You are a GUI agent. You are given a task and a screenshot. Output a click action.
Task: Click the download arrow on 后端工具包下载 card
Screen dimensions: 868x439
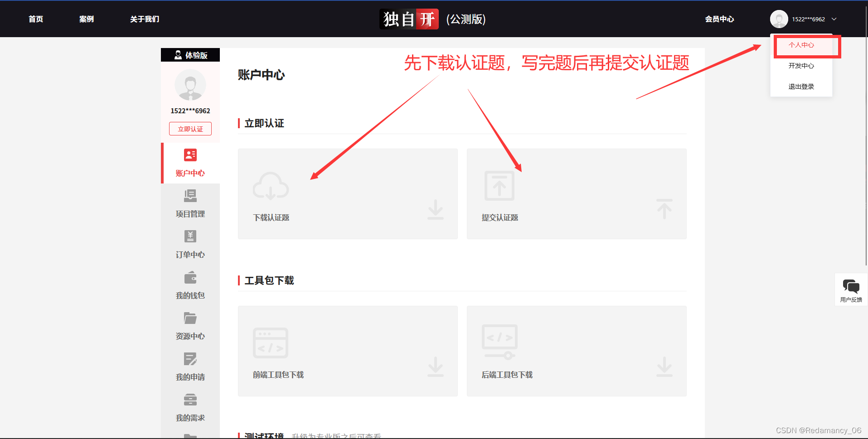click(x=664, y=367)
